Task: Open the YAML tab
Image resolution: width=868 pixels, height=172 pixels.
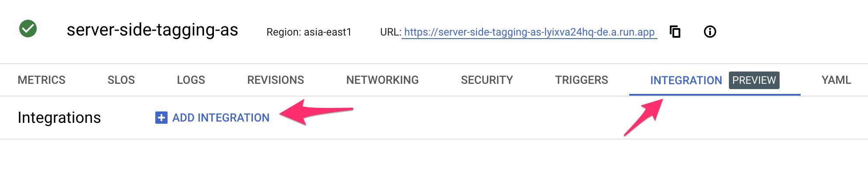Action: (x=836, y=80)
